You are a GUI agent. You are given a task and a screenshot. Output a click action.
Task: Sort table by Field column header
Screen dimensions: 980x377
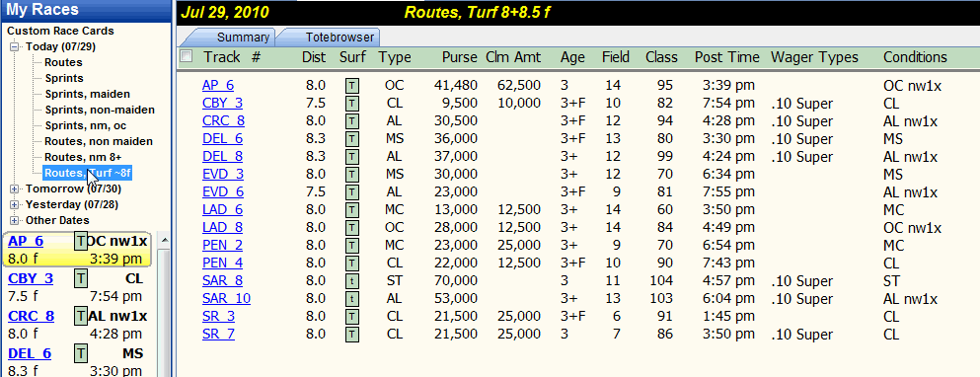(x=616, y=57)
